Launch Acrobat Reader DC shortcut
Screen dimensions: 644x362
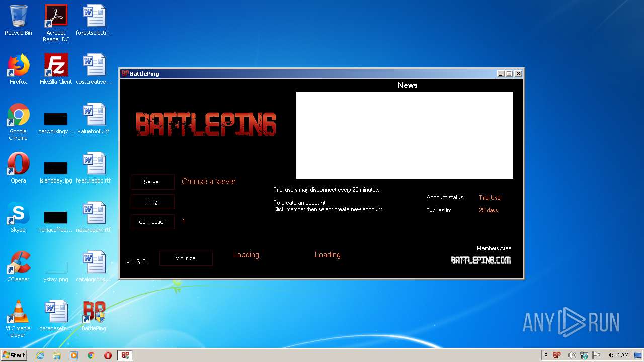(56, 23)
